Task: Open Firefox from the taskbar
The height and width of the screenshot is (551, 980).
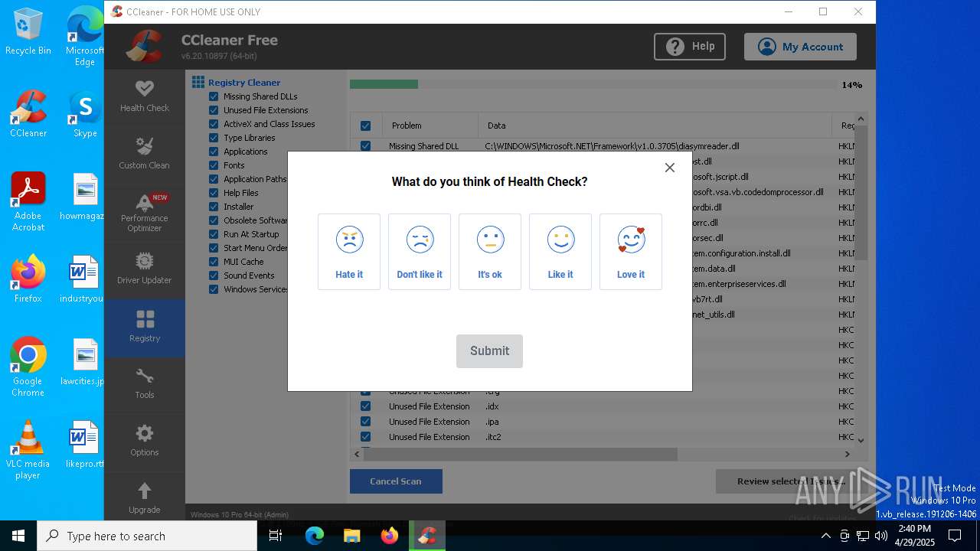Action: [390, 536]
